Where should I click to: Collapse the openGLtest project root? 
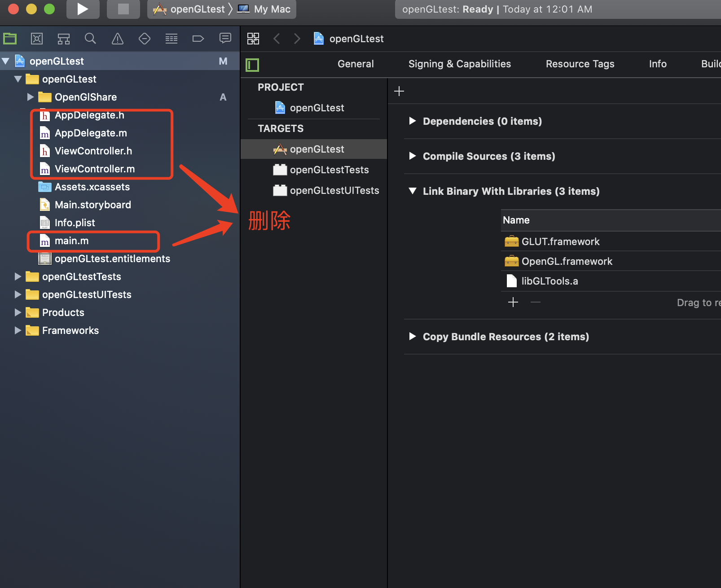click(6, 61)
